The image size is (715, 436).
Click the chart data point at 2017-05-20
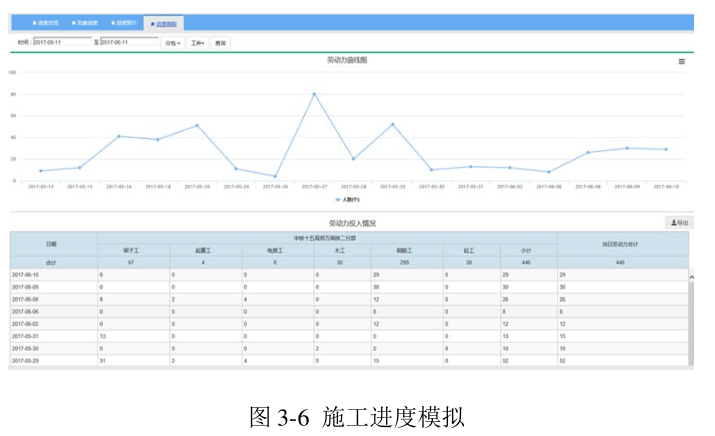coord(197,125)
